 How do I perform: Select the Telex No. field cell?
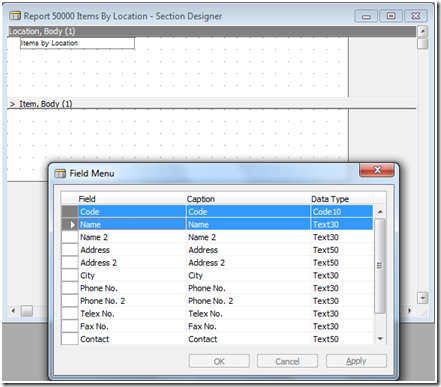132,314
